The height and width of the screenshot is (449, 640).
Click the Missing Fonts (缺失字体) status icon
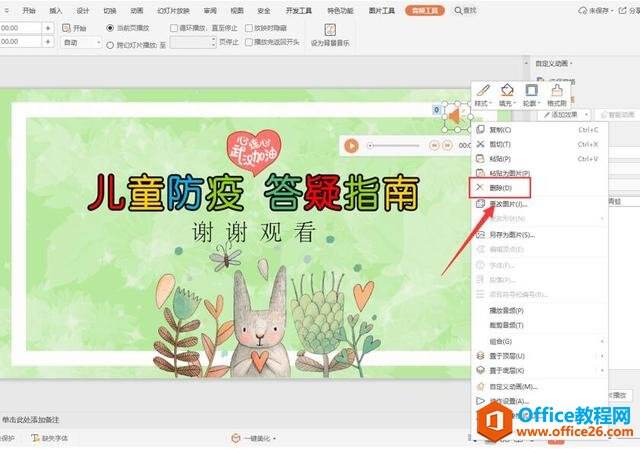click(x=36, y=438)
